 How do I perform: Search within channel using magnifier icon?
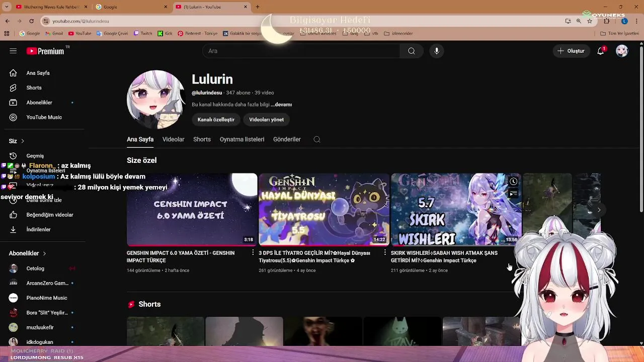click(x=317, y=139)
